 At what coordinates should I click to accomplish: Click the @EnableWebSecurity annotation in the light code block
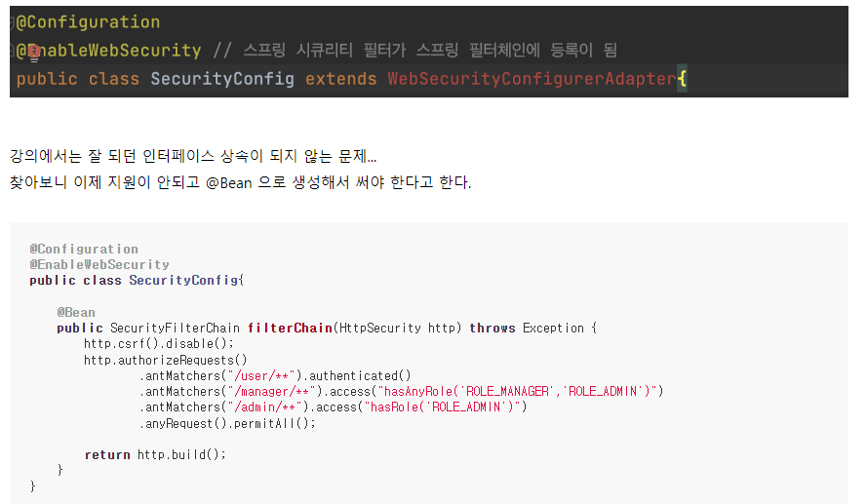coord(99,265)
